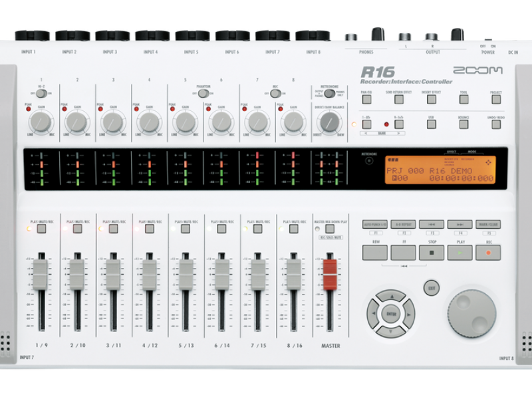Flip the METRONOME output switch
The image size is (532, 399).
329,93
